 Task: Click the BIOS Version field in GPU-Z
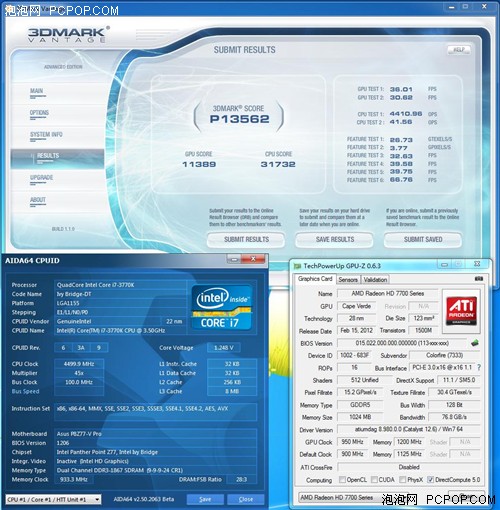402,343
